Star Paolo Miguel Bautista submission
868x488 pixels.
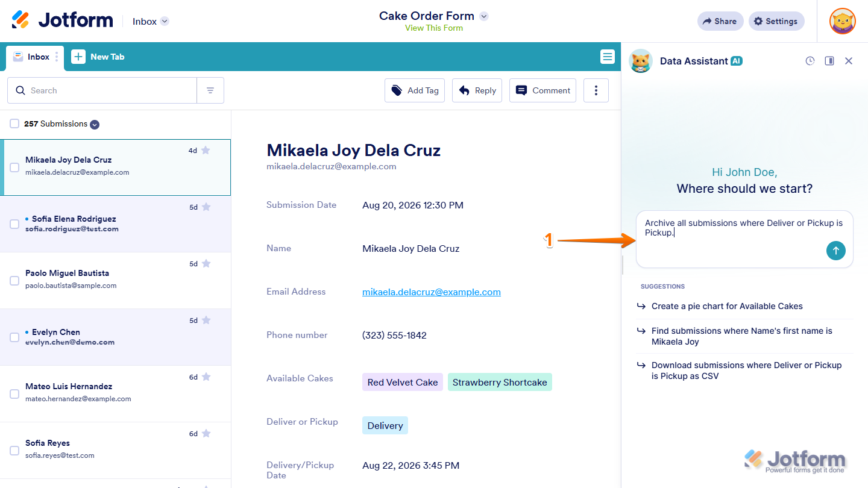[x=206, y=263]
